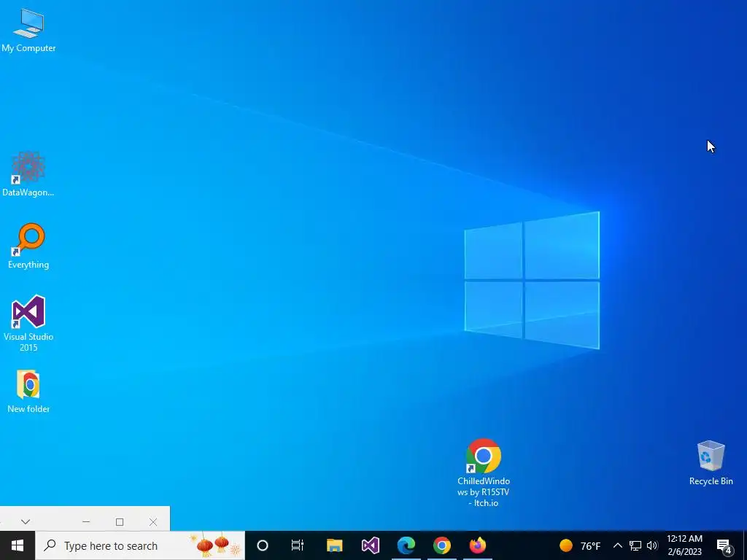Screen dimensions: 747x560
Task: Click the lantern search highlight illustration
Action: tap(215, 545)
